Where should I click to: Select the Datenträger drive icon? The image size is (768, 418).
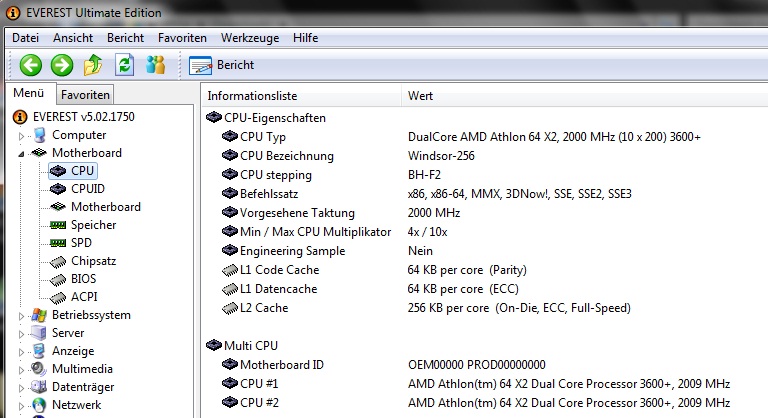39,387
